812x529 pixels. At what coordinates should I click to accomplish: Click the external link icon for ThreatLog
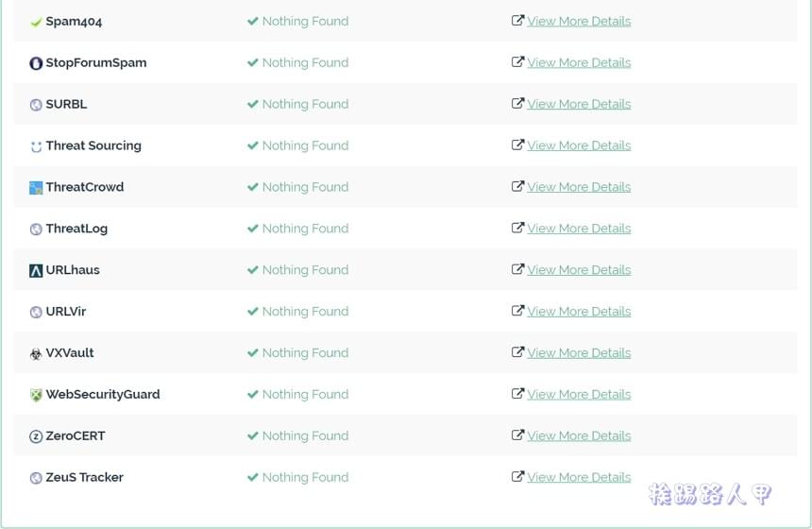[517, 228]
